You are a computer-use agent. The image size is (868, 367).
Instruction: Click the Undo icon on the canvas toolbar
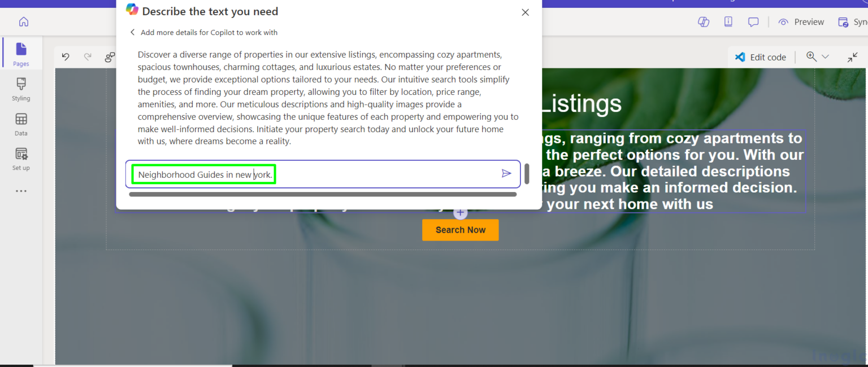pyautogui.click(x=66, y=56)
